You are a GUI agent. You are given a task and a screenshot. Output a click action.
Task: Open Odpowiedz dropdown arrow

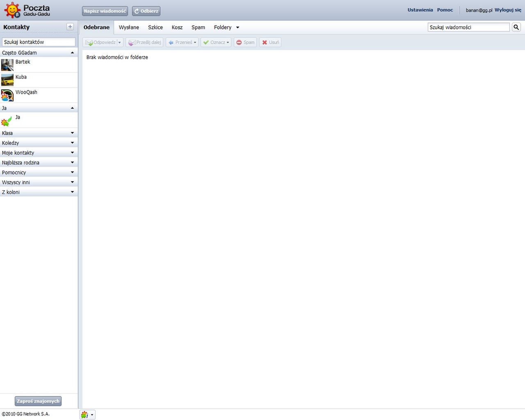pyautogui.click(x=120, y=42)
